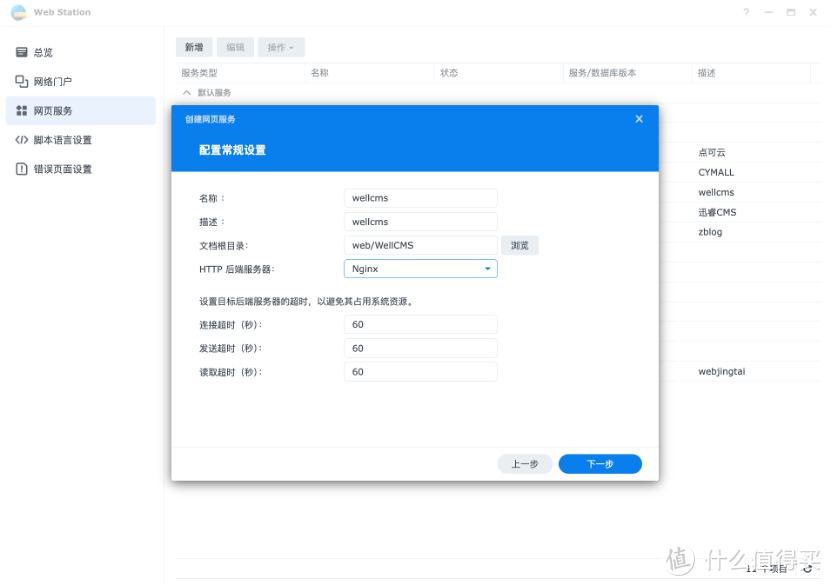The image size is (832, 586).
Task: Click the 上一步 back button
Action: point(525,464)
